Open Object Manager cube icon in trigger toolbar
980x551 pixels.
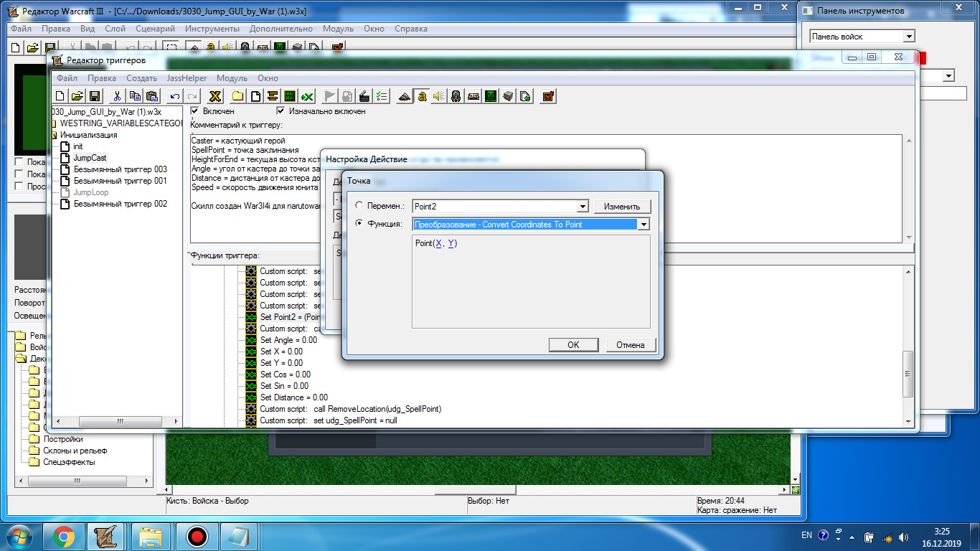click(508, 96)
